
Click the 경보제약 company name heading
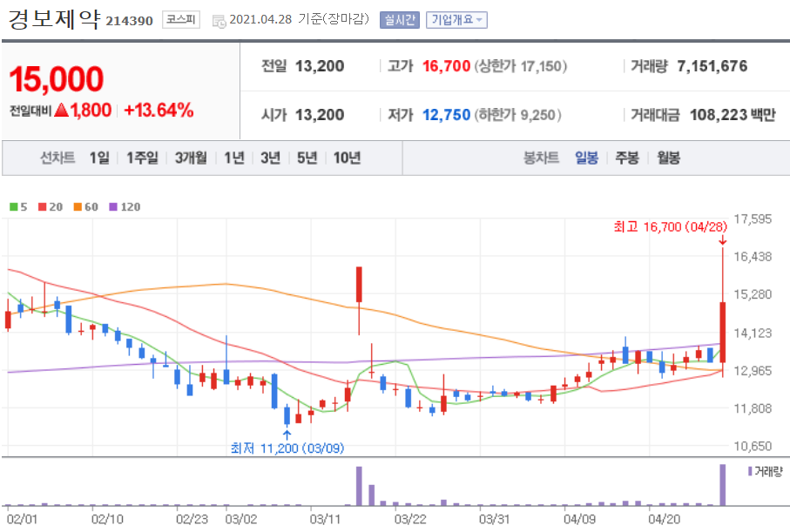(54, 19)
